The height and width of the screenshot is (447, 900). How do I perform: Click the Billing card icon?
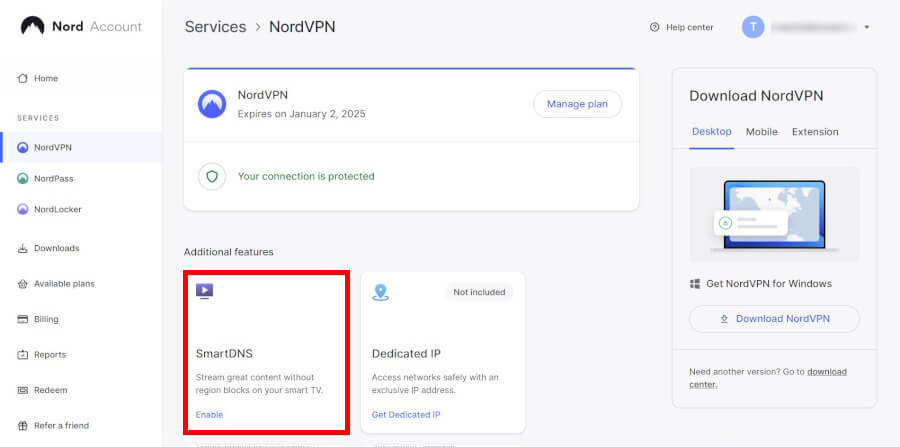(x=22, y=320)
